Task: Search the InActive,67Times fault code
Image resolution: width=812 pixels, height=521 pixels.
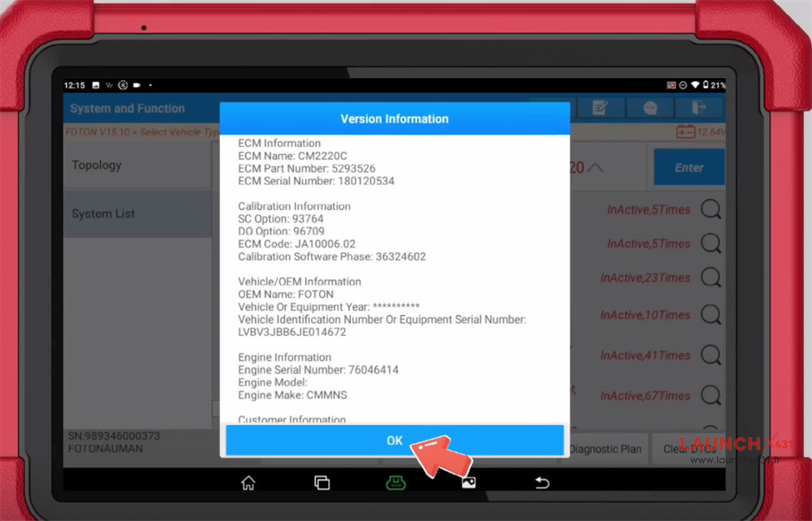Action: coord(710,395)
